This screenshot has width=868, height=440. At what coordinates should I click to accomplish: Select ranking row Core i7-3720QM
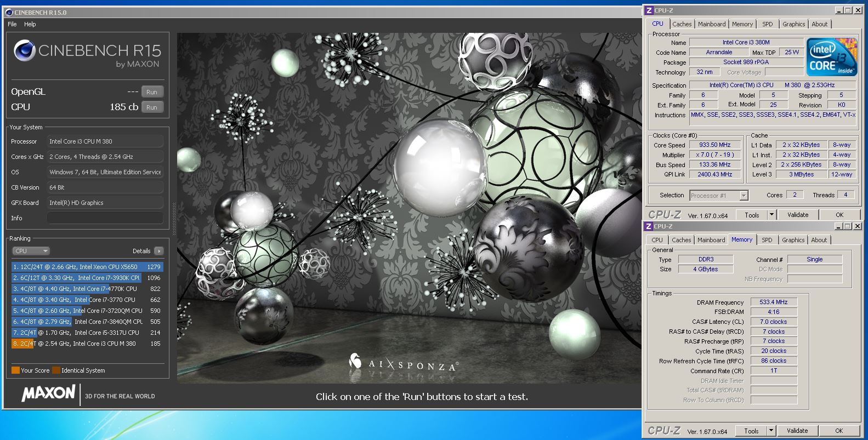pyautogui.click(x=87, y=311)
